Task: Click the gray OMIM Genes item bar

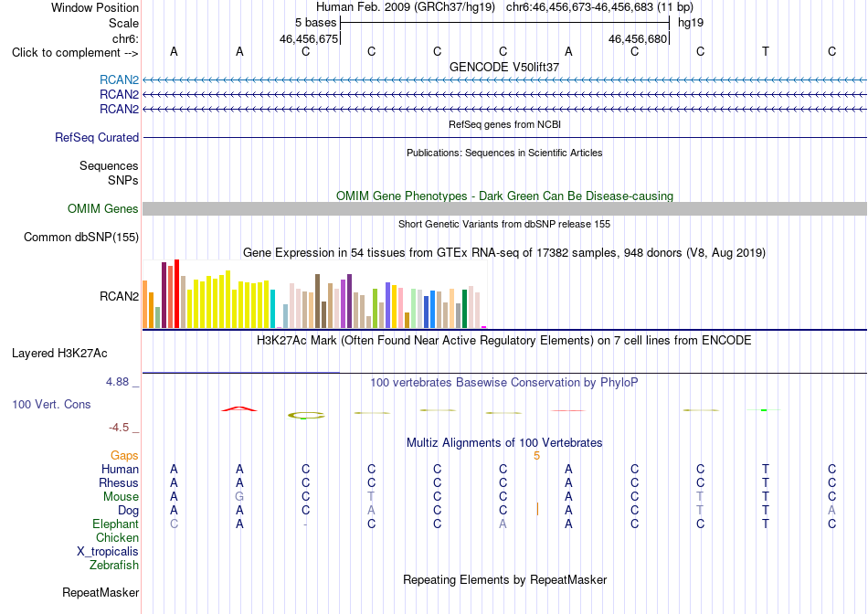Action: [x=504, y=208]
